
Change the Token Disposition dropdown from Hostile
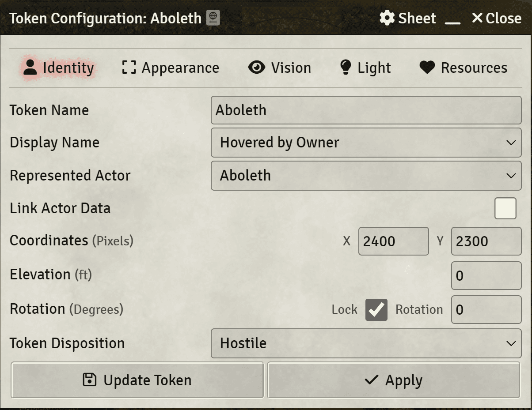pyautogui.click(x=366, y=343)
